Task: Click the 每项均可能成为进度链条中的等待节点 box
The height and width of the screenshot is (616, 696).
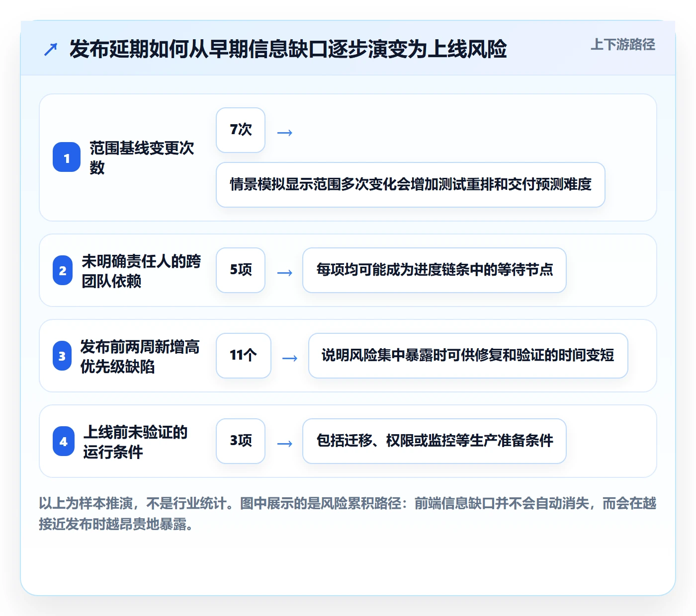Action: click(x=435, y=270)
